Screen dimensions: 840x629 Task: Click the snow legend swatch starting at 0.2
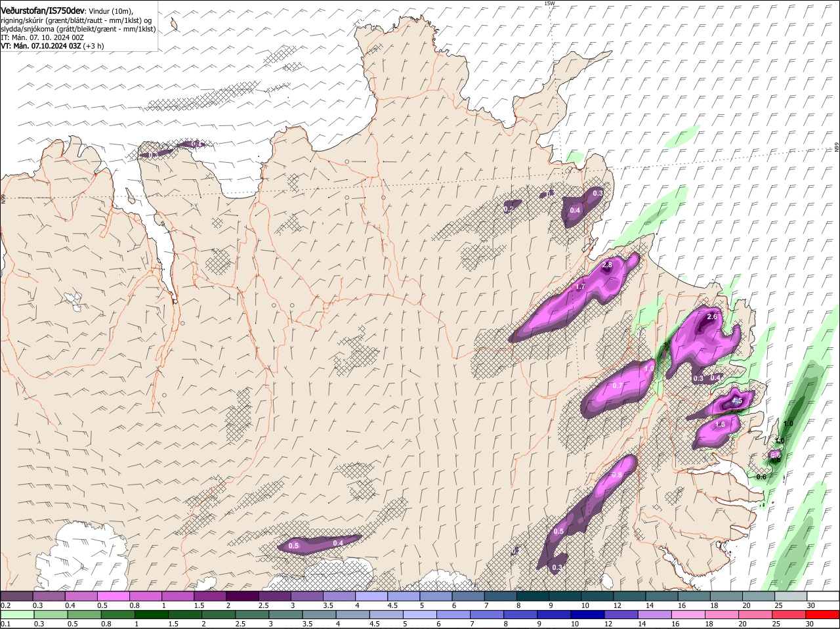(x=16, y=596)
